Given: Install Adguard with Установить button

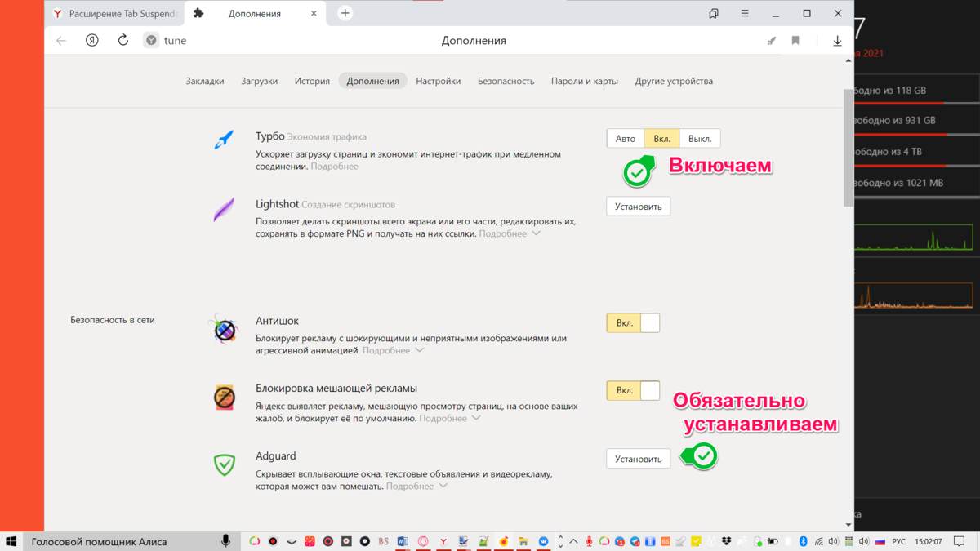Looking at the screenshot, I should tap(639, 459).
